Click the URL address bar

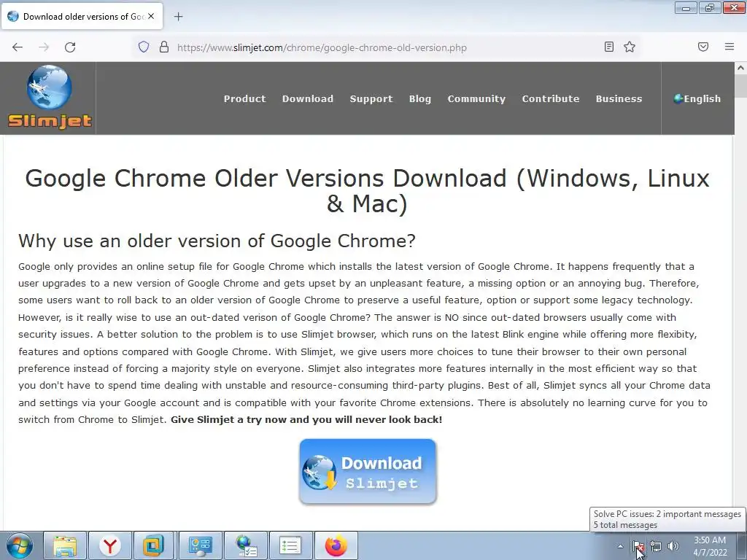[386, 47]
